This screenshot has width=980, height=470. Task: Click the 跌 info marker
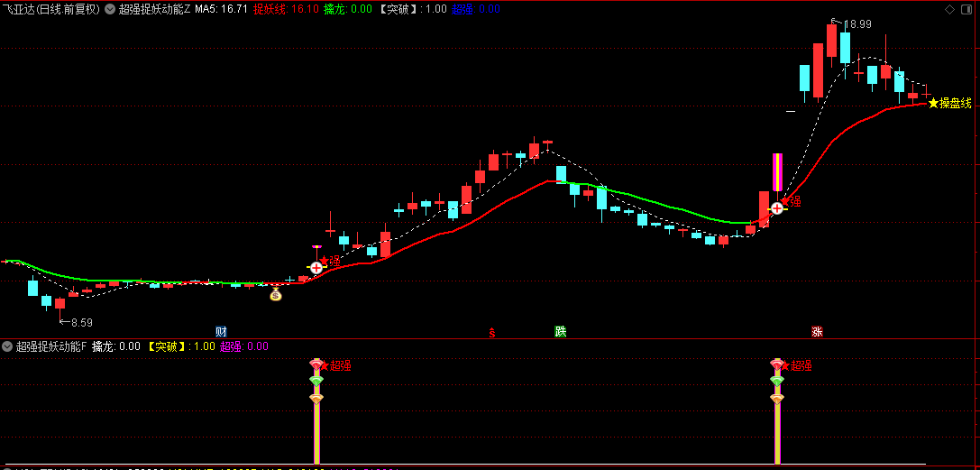[x=561, y=331]
